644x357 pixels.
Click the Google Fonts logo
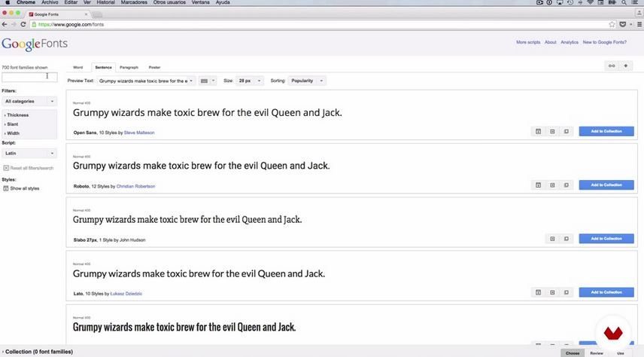click(x=35, y=44)
